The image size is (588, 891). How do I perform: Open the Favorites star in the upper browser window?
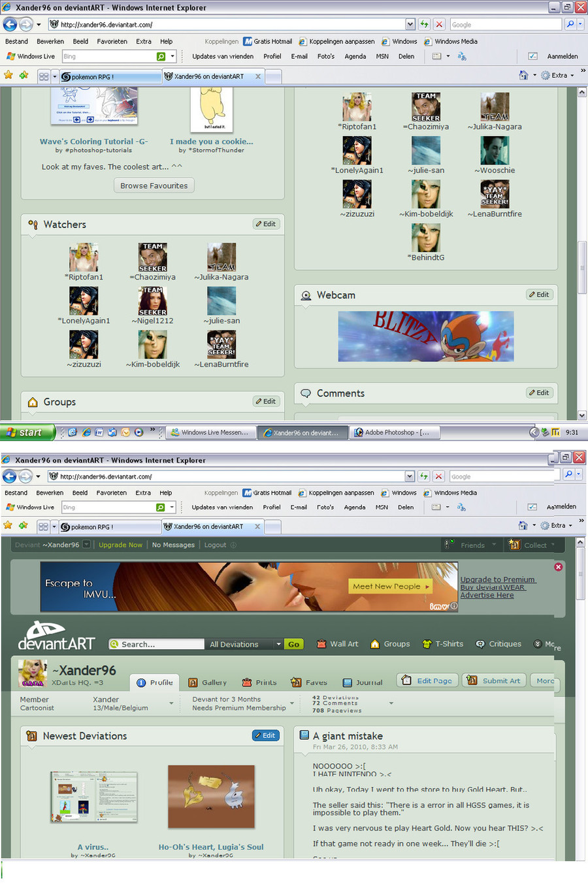point(8,75)
